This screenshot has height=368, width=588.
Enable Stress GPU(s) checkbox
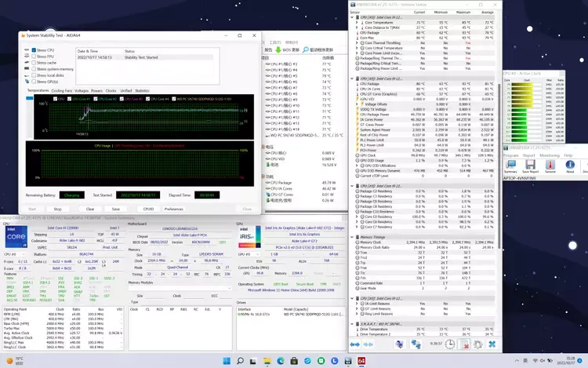coord(34,82)
